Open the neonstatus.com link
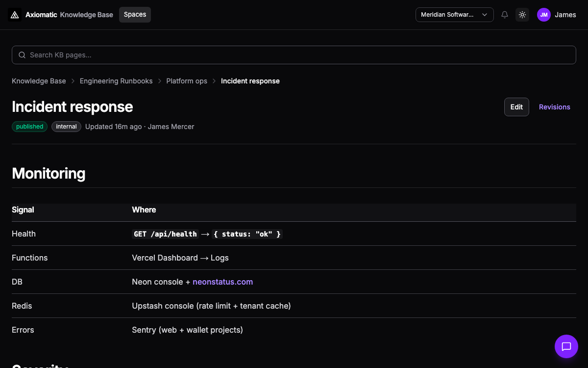This screenshot has width=588, height=368. coord(223,282)
